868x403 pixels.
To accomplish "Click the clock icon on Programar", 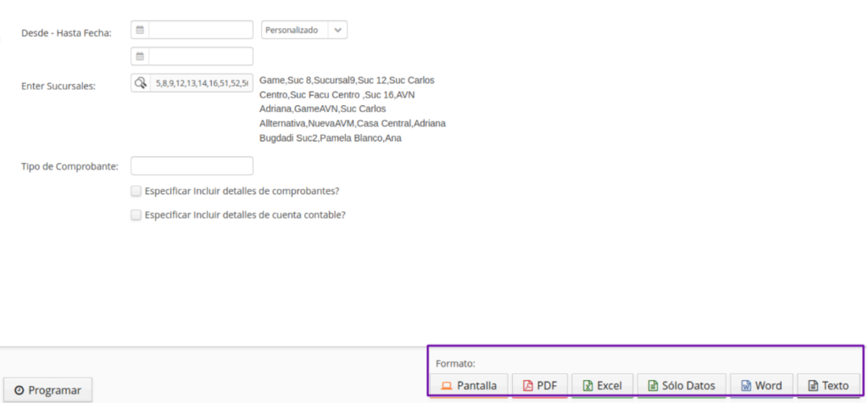I will (19, 390).
